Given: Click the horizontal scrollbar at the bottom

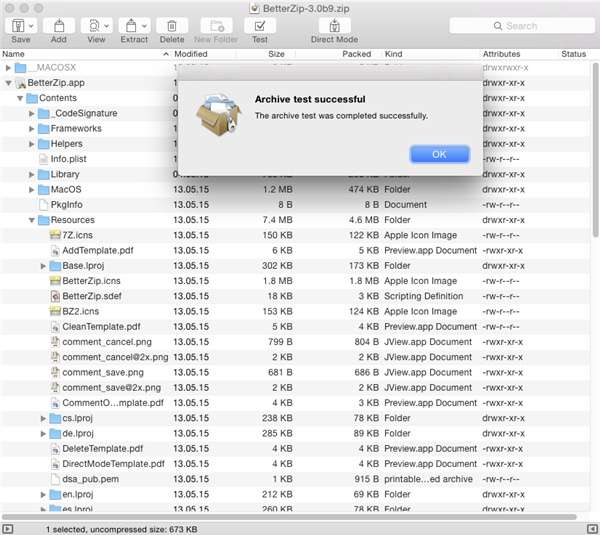Looking at the screenshot, I should (290, 516).
